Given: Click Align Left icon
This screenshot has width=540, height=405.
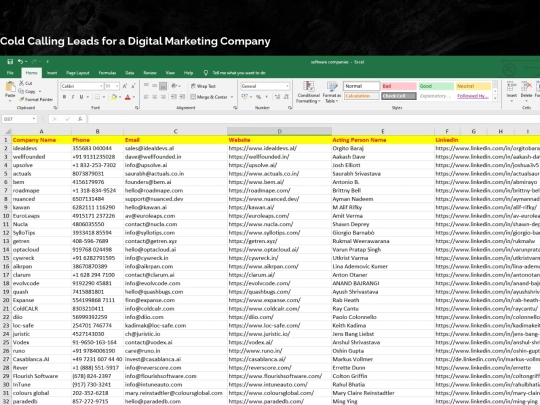Looking at the screenshot, I should [146, 97].
